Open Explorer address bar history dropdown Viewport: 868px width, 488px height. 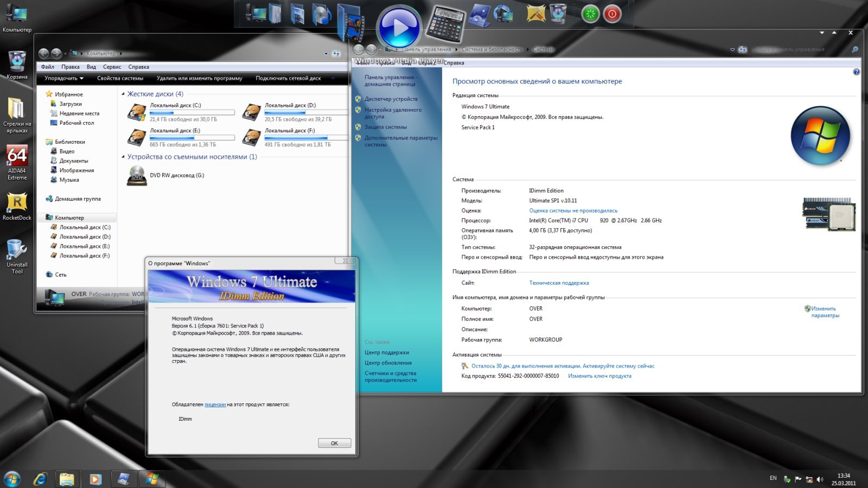click(x=326, y=54)
